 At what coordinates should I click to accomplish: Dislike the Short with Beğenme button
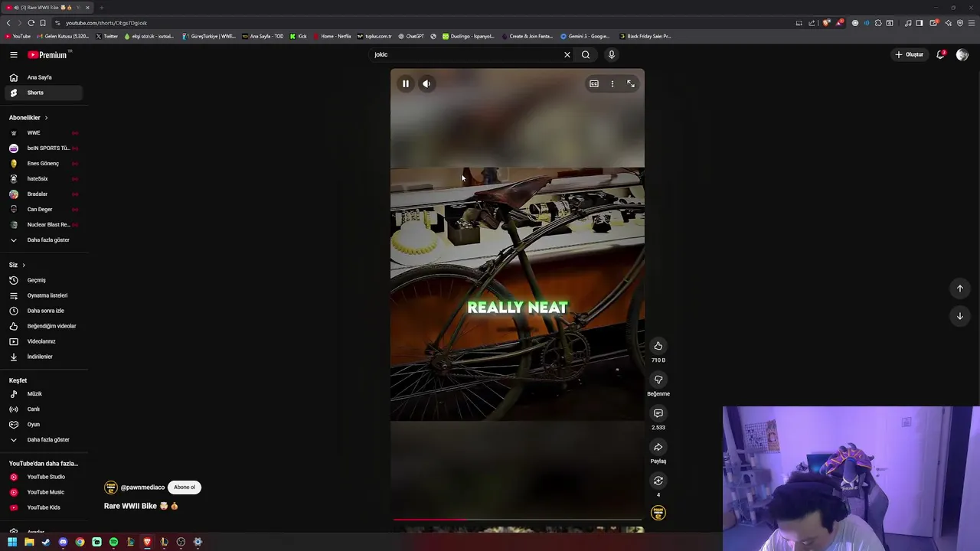point(658,380)
